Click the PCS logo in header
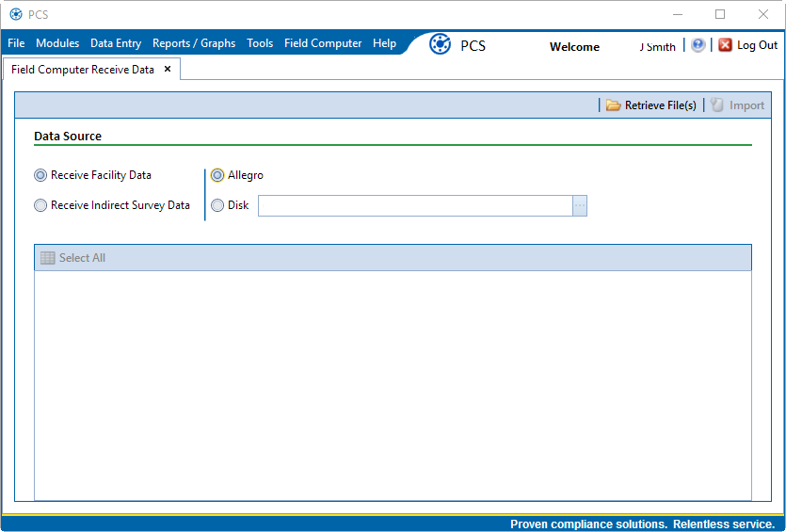786x532 pixels. click(x=441, y=44)
